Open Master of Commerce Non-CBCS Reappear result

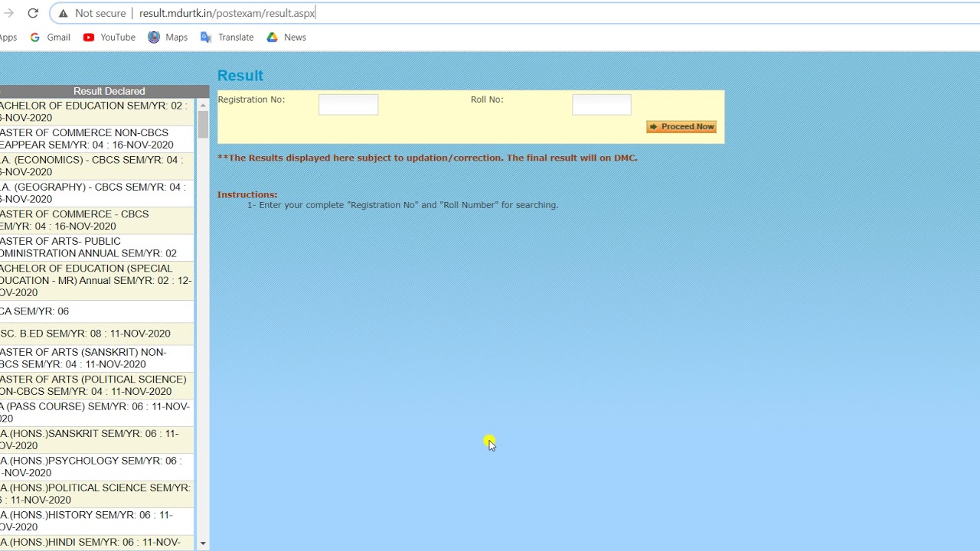(x=96, y=139)
